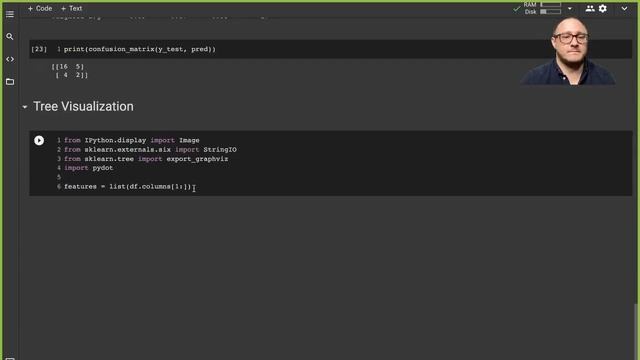Add a new Code cell
Screen dimensions: 640x360
(x=40, y=8)
